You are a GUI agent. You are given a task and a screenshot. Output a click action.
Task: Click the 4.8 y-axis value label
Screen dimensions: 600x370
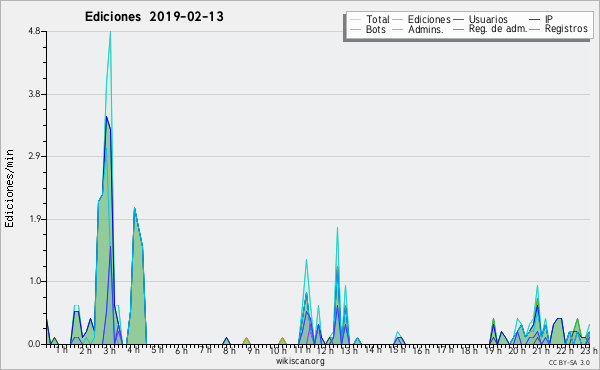pyautogui.click(x=34, y=31)
